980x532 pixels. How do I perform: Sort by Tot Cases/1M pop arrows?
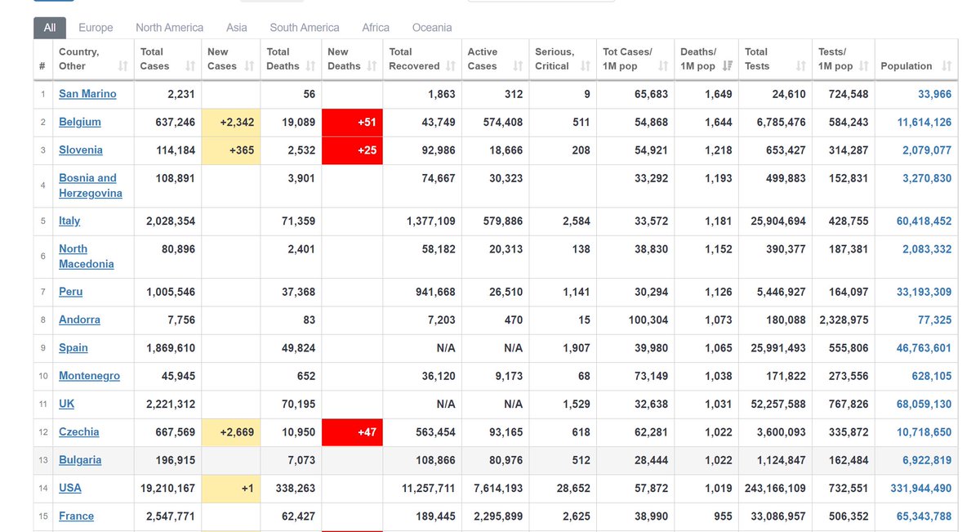pos(663,66)
